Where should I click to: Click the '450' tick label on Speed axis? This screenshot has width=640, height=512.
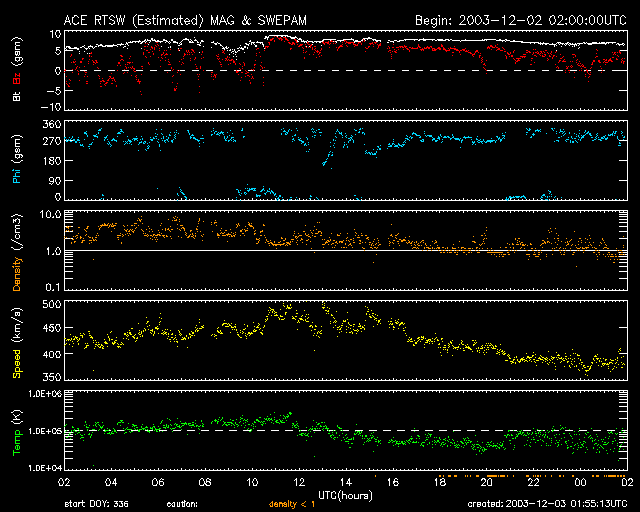(52, 328)
